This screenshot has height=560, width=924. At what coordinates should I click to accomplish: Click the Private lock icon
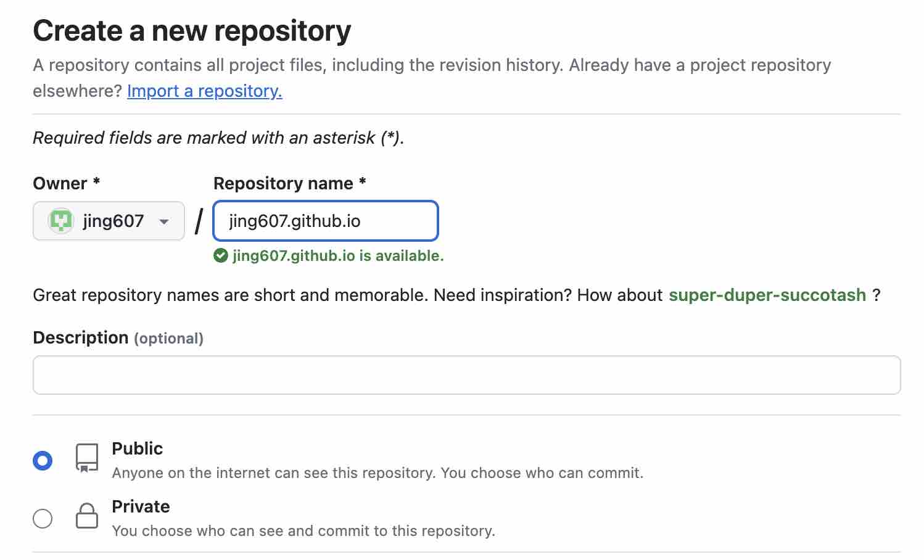[x=87, y=516]
